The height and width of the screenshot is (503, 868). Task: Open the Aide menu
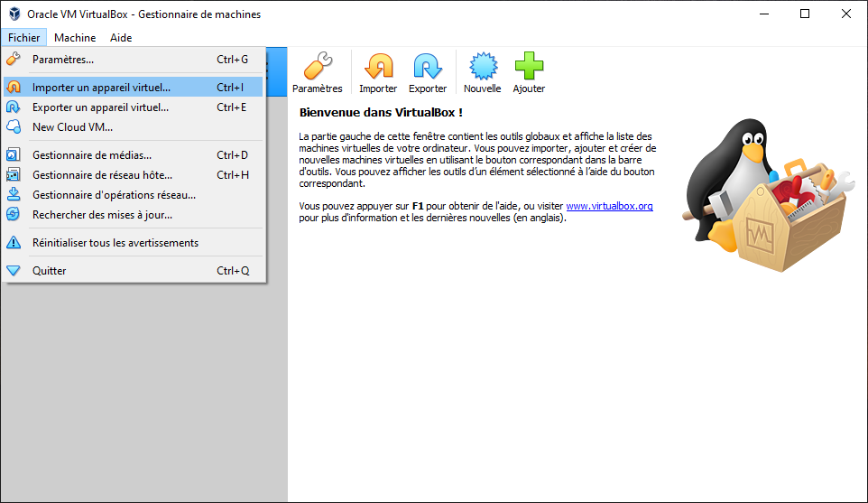pyautogui.click(x=121, y=38)
